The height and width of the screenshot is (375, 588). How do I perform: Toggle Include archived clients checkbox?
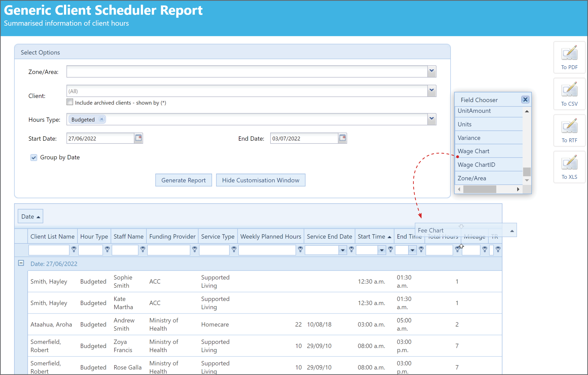70,102
